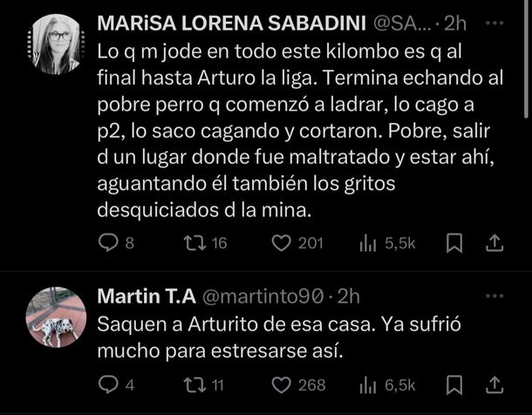Open Marisa's tweet text about Arturo

click(297, 131)
